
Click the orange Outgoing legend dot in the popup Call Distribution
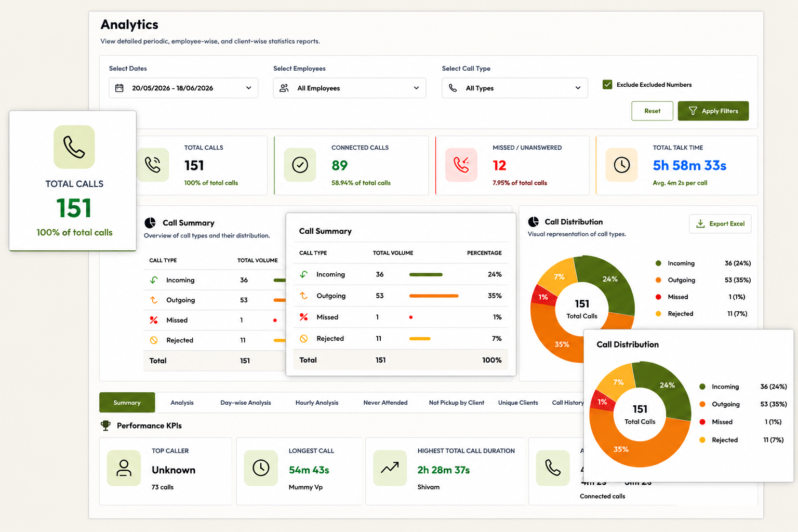tap(702, 404)
